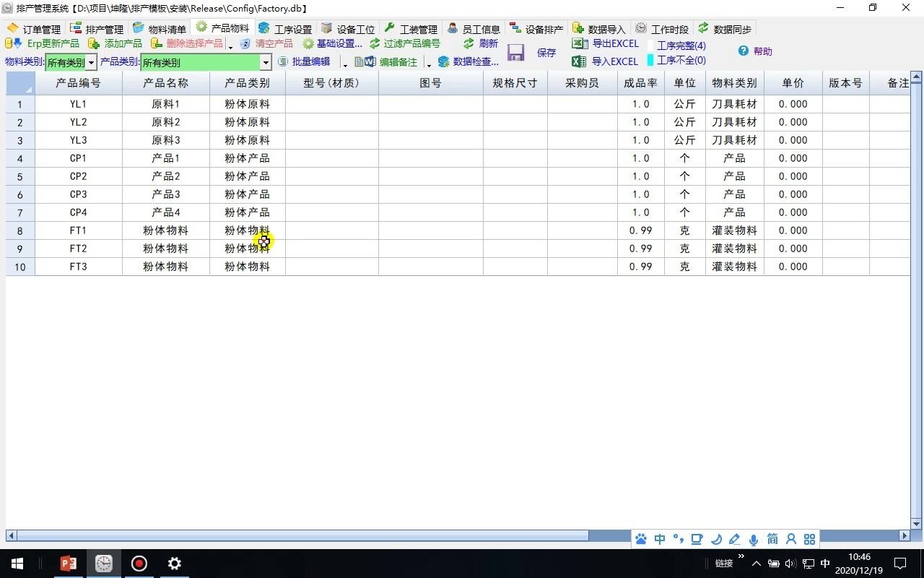Switch to the 数据同步 tab
This screenshot has height=578, width=924.
click(725, 29)
